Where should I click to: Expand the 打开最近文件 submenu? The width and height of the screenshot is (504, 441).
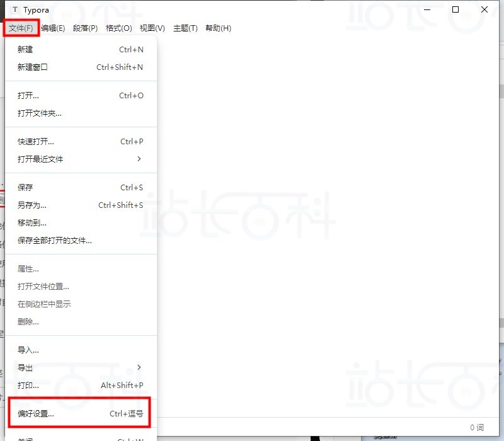click(x=81, y=159)
